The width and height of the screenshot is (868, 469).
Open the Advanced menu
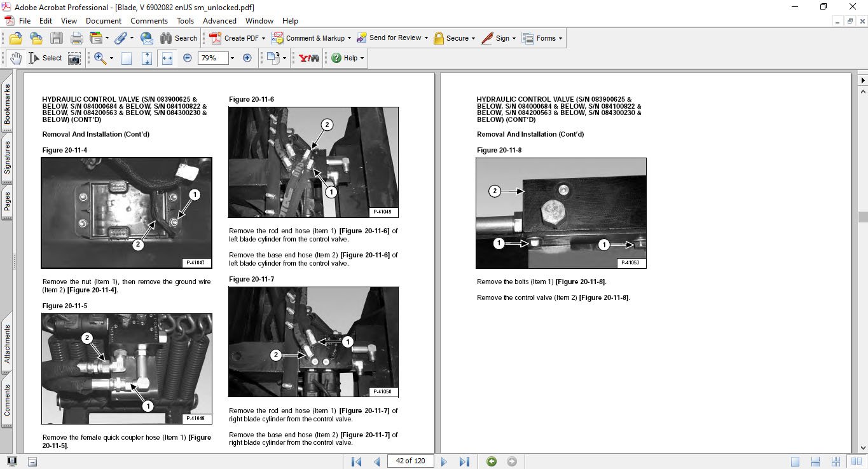pos(219,21)
